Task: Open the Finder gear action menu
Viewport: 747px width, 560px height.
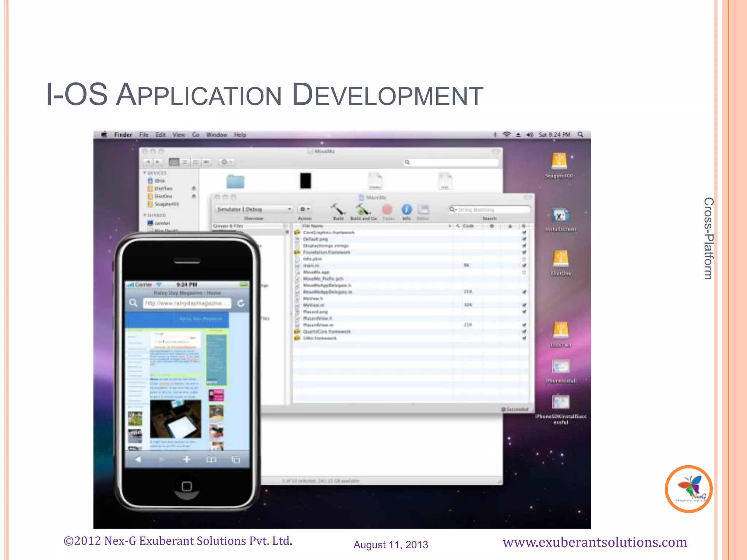Action: (x=227, y=162)
